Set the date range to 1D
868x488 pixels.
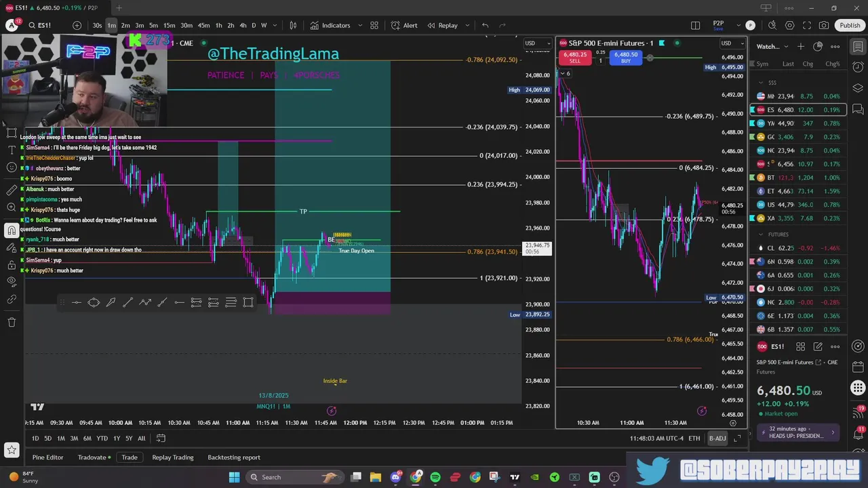coord(35,439)
